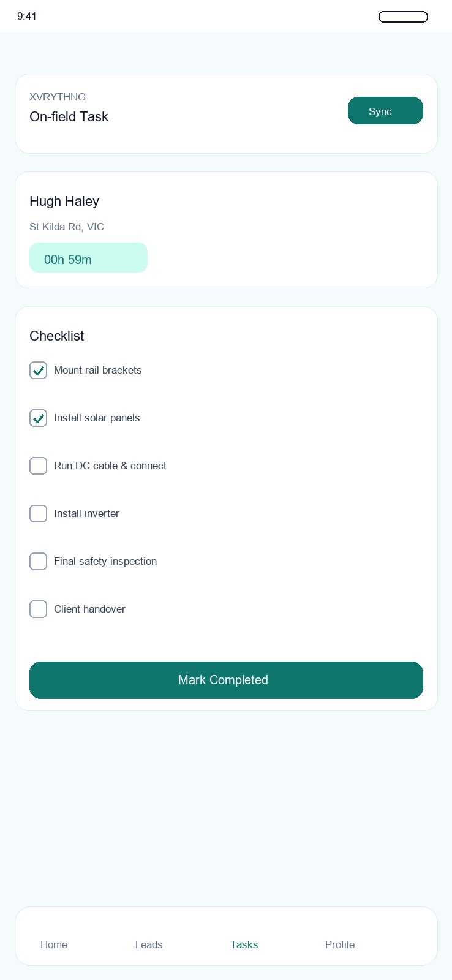Click the 9:41 clock display
Screen dimensions: 452x980
tap(28, 17)
